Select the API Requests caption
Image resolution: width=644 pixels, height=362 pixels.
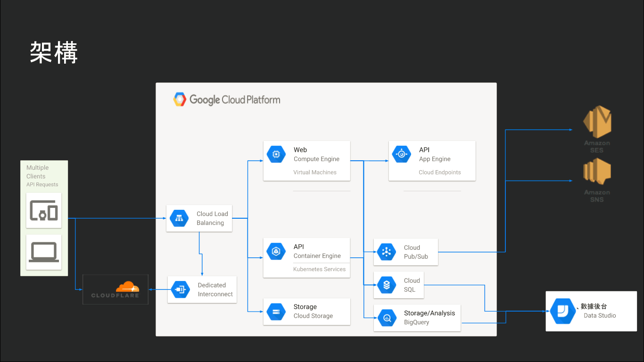[42, 185]
